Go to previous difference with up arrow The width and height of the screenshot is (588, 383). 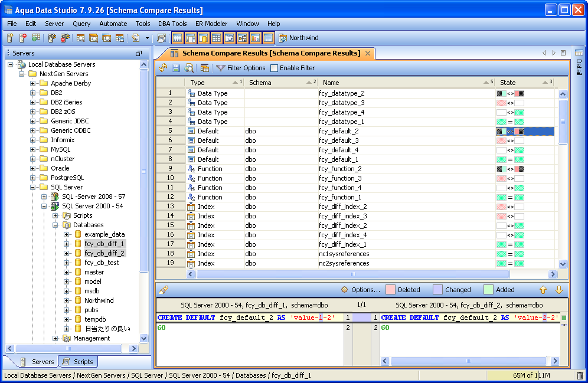click(543, 290)
